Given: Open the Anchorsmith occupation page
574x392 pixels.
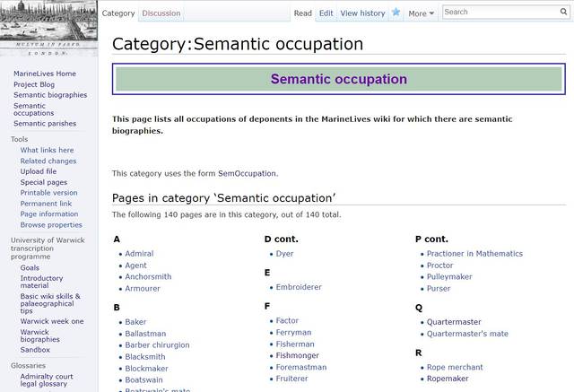Looking at the screenshot, I should (x=148, y=277).
